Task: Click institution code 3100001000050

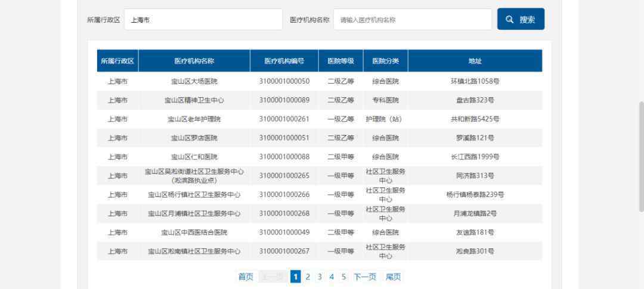Action: point(284,81)
